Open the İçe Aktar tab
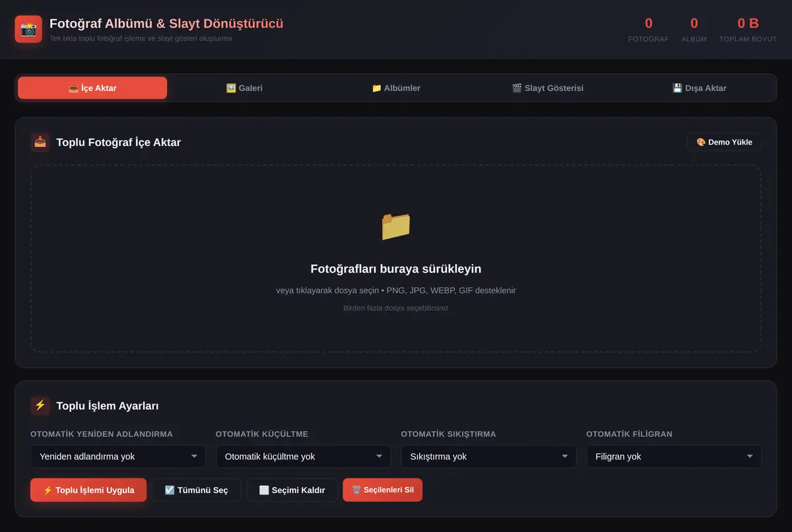Image resolution: width=792 pixels, height=532 pixels. click(92, 88)
